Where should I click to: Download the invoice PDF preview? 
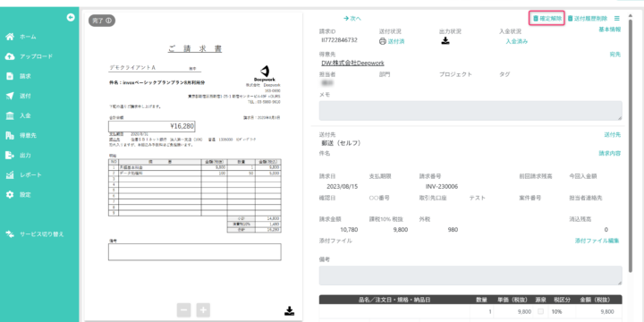(x=289, y=310)
